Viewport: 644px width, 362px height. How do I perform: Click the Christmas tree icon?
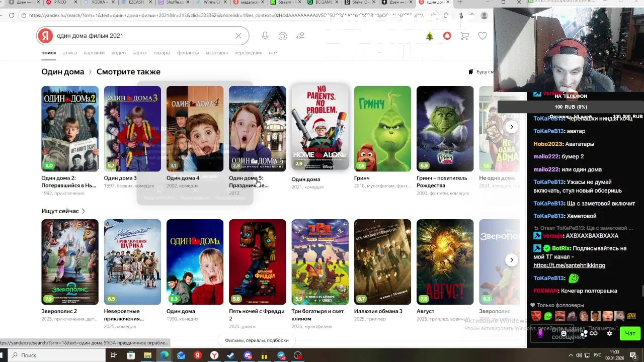click(x=430, y=36)
